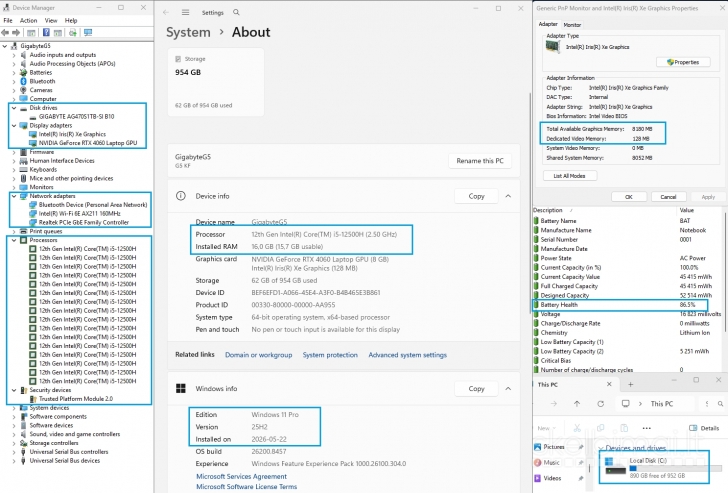Click Scan for hardware changes icon in Device Manager

73,32
